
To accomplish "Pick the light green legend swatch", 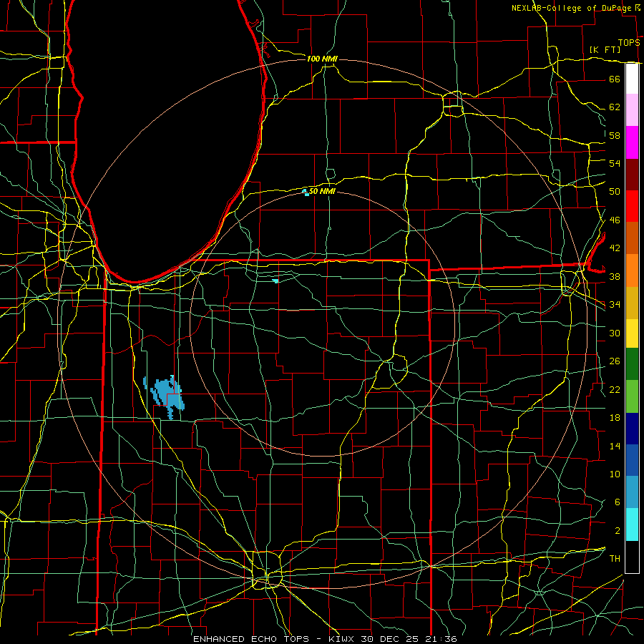I will pyautogui.click(x=632, y=396).
